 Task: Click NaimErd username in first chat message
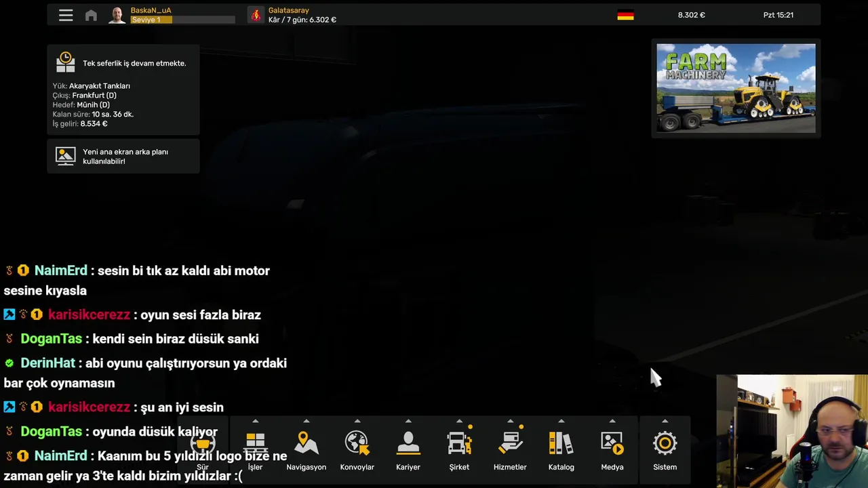click(60, 270)
